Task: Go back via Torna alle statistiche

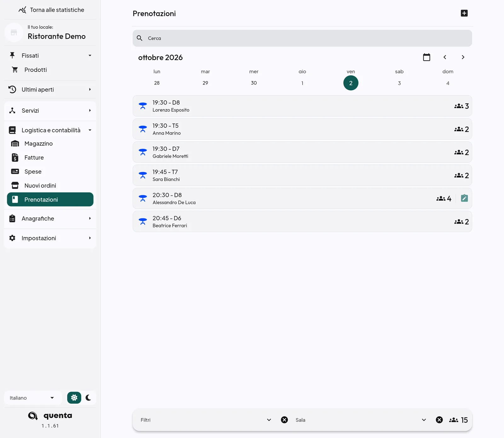Action: click(51, 10)
